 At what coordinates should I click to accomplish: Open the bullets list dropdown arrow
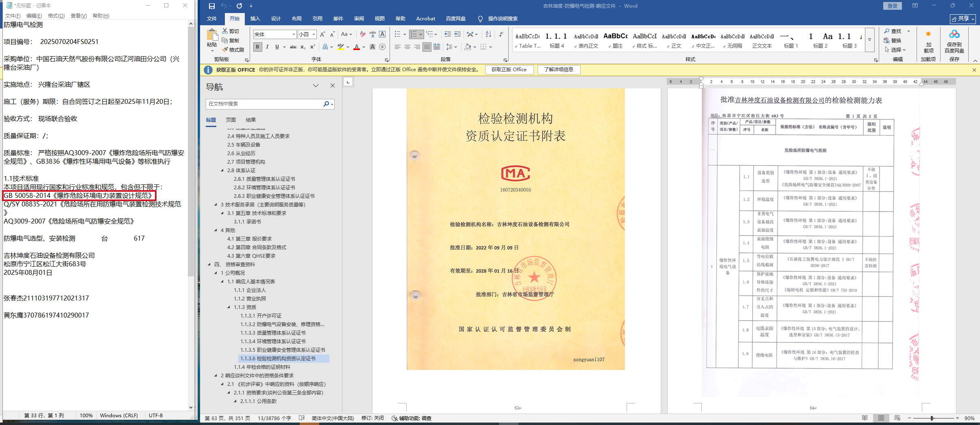(x=405, y=34)
